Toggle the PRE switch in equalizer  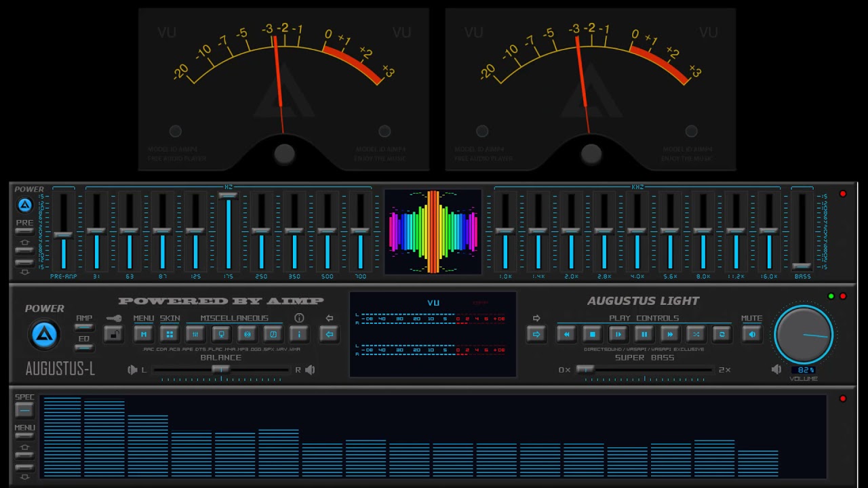point(24,232)
